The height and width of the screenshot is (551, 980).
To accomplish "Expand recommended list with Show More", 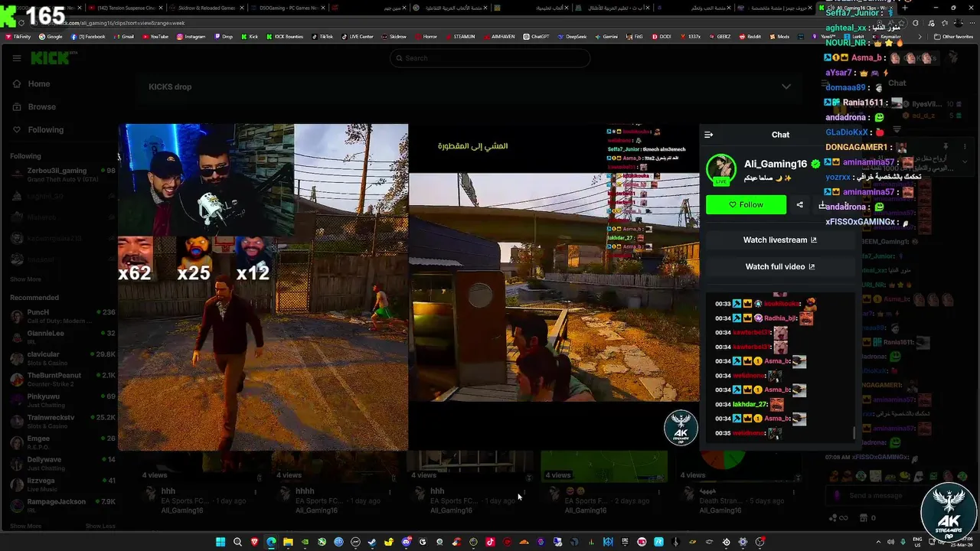I will (25, 527).
